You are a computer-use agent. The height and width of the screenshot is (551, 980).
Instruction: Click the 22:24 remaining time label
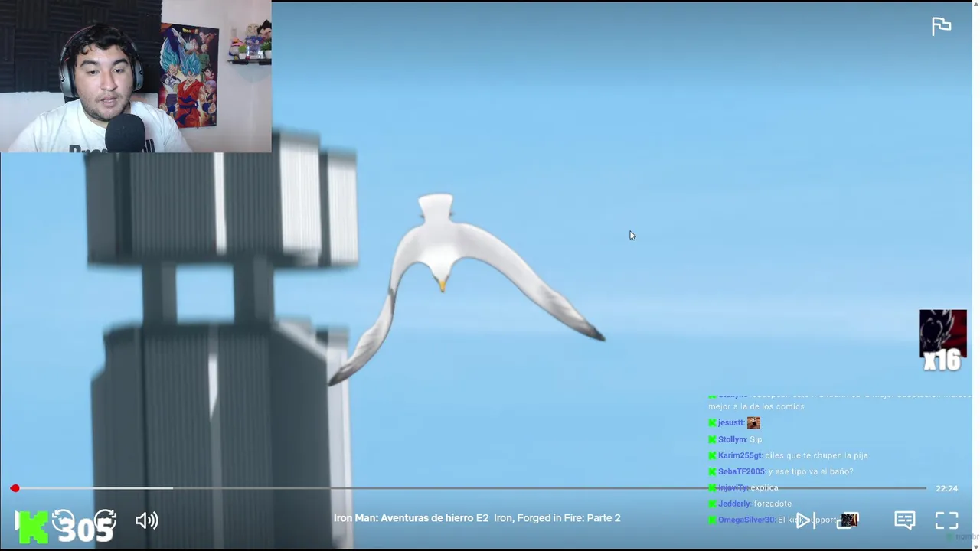946,488
